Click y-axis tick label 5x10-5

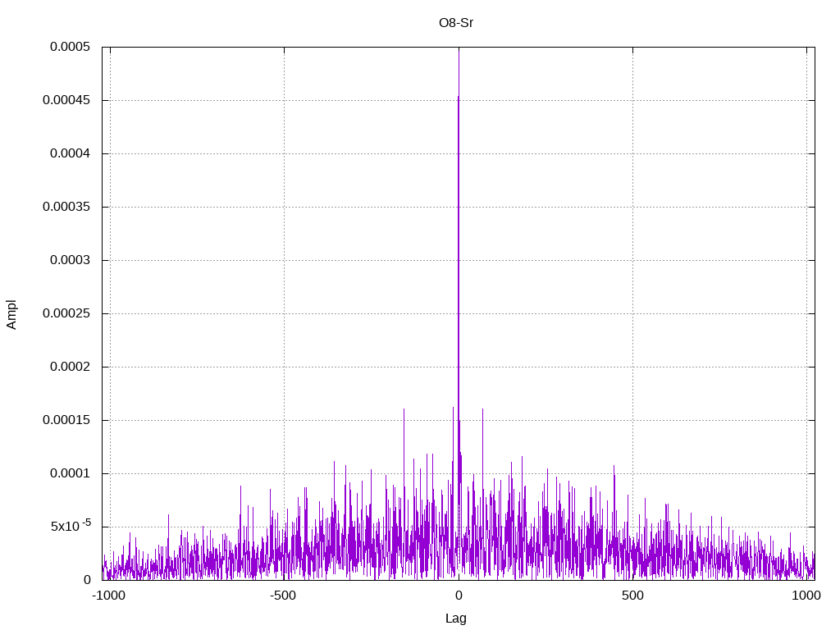(71, 526)
